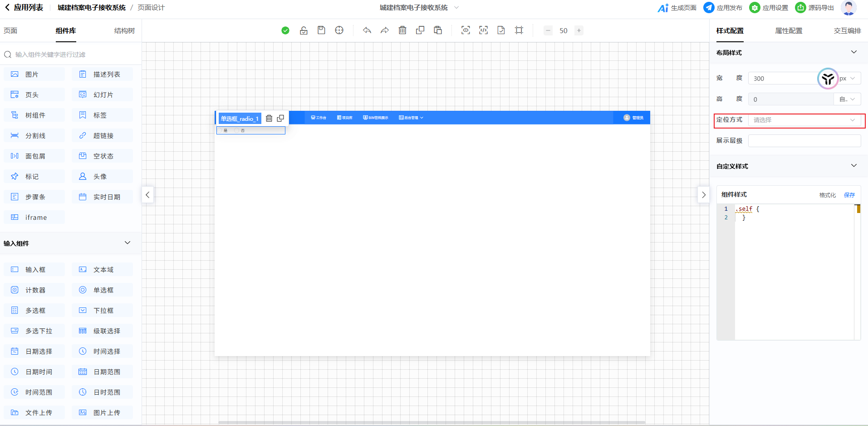This screenshot has width=868, height=426.
Task: Select the 否 radio option on canvas
Action: click(237, 130)
